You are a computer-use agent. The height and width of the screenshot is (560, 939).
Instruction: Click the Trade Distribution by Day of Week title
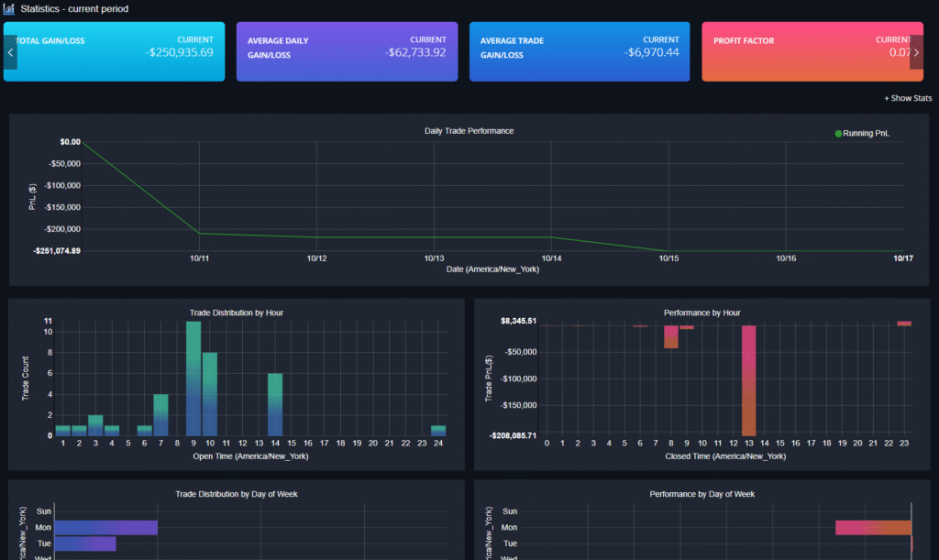pyautogui.click(x=237, y=494)
